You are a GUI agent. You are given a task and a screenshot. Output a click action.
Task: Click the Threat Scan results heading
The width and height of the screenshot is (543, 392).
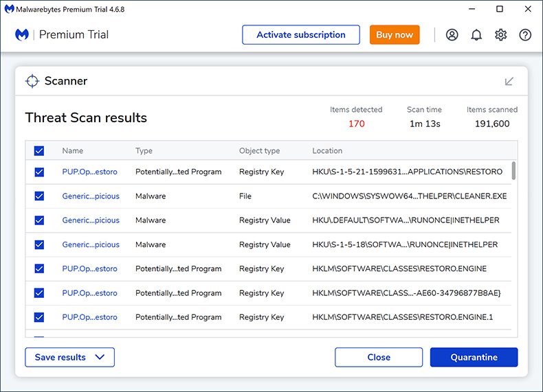[x=86, y=117]
